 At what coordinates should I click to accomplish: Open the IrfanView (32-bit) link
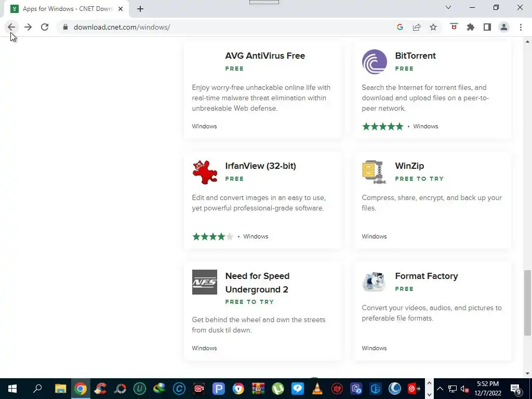[261, 166]
